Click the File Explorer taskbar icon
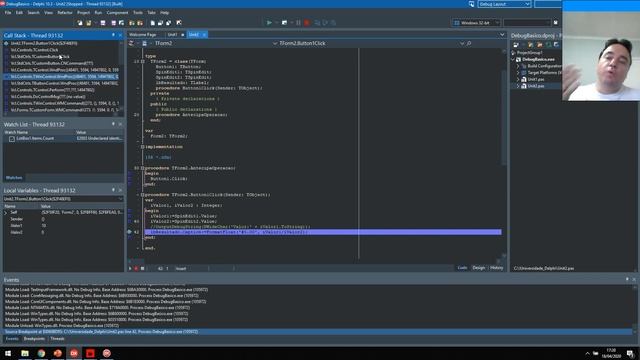The width and height of the screenshot is (640, 360). click(25, 353)
